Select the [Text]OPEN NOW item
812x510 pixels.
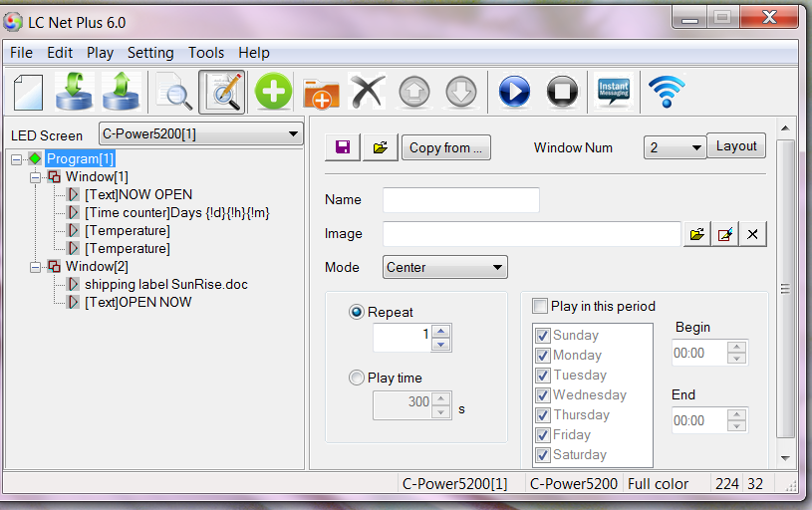coord(138,303)
